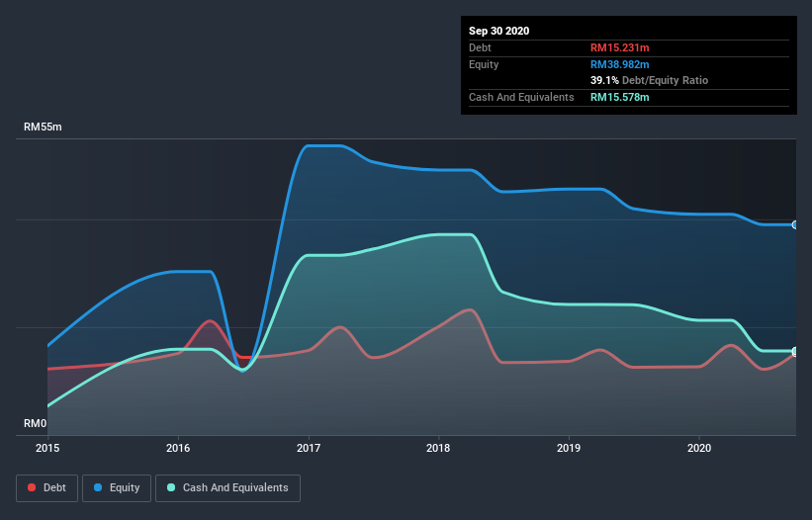The width and height of the screenshot is (812, 520).
Task: Click the 2015 axis label
Action: coord(47,448)
